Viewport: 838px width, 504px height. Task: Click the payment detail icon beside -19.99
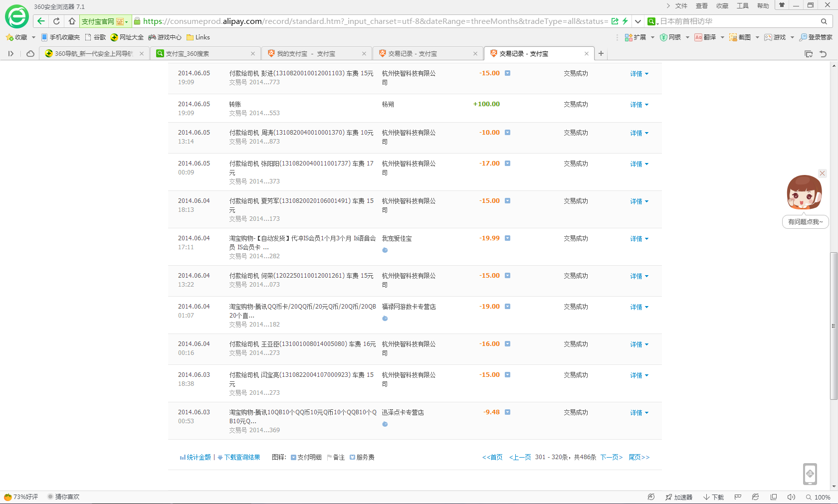(507, 238)
